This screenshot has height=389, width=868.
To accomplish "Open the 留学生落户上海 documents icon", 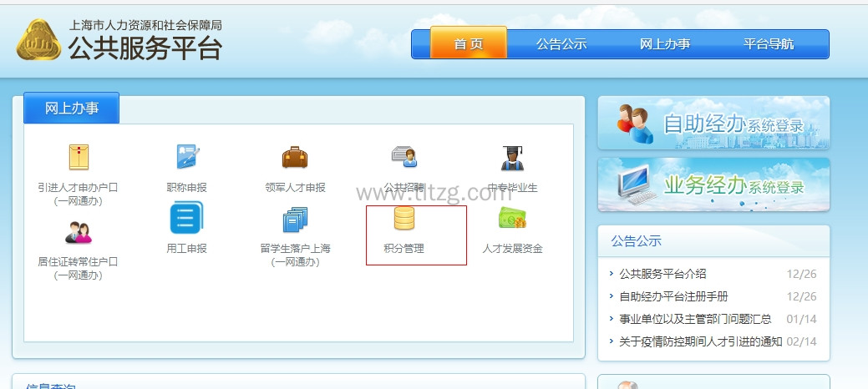I will 295,219.
